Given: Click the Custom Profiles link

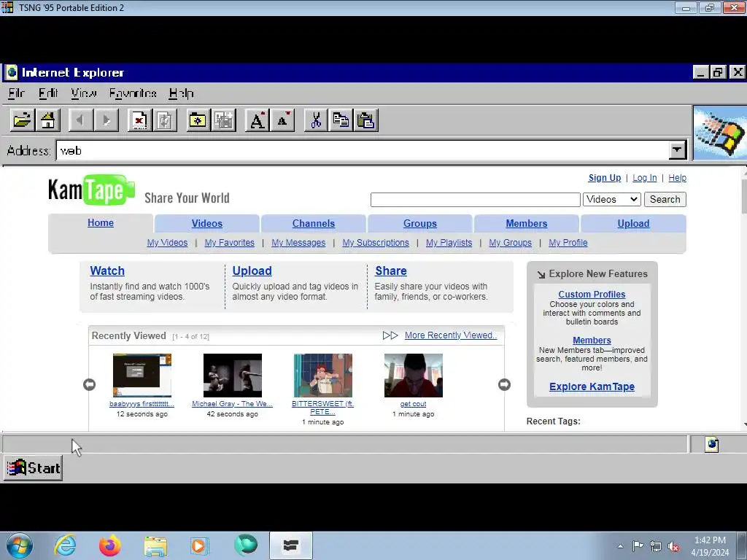Looking at the screenshot, I should [592, 295].
